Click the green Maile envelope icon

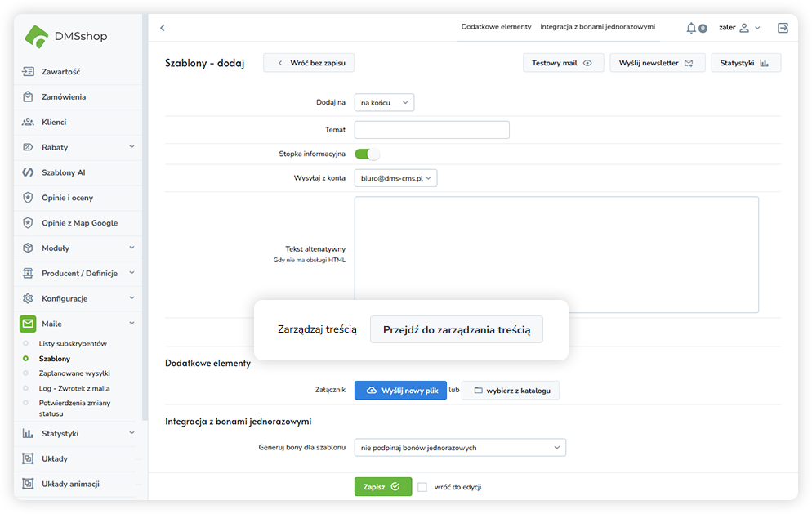[x=28, y=324]
